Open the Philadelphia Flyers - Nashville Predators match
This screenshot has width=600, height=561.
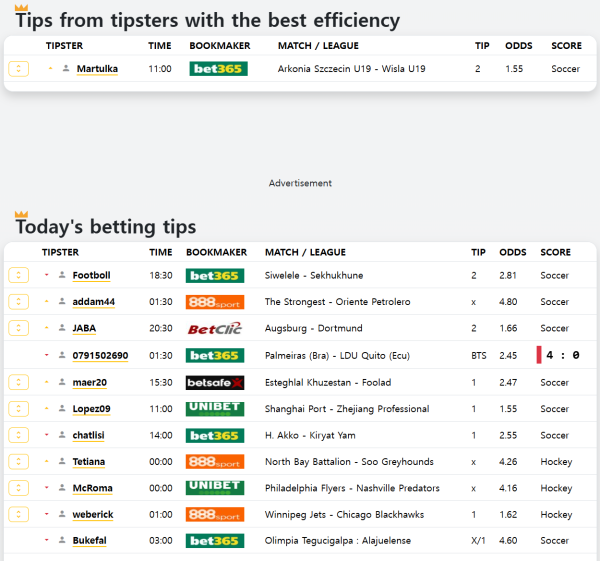click(x=352, y=488)
